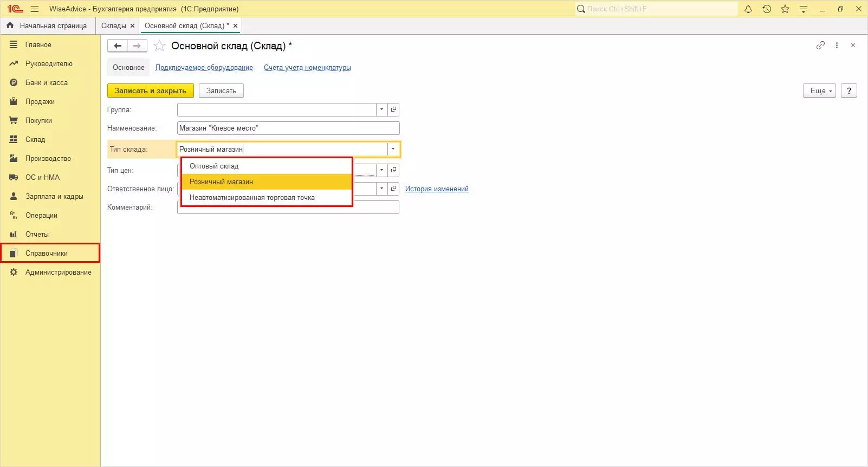The image size is (868, 467).
Task: Click the Наименование input field
Action: click(288, 128)
